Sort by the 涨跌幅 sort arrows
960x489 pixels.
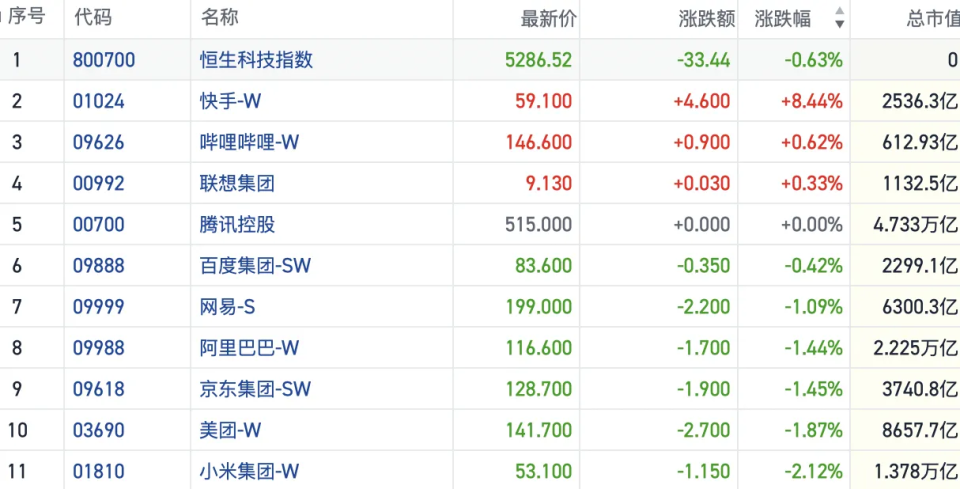(x=839, y=18)
